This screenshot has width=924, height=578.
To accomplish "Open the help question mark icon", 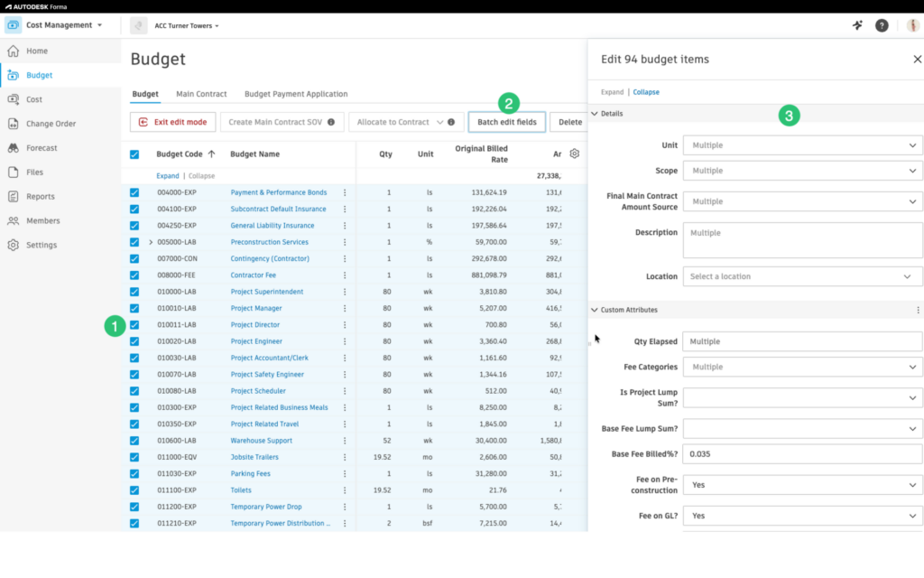I will [882, 25].
